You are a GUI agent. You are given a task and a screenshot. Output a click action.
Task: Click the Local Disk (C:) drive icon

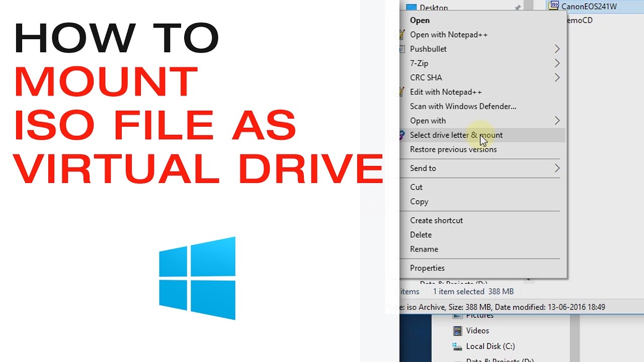click(457, 346)
